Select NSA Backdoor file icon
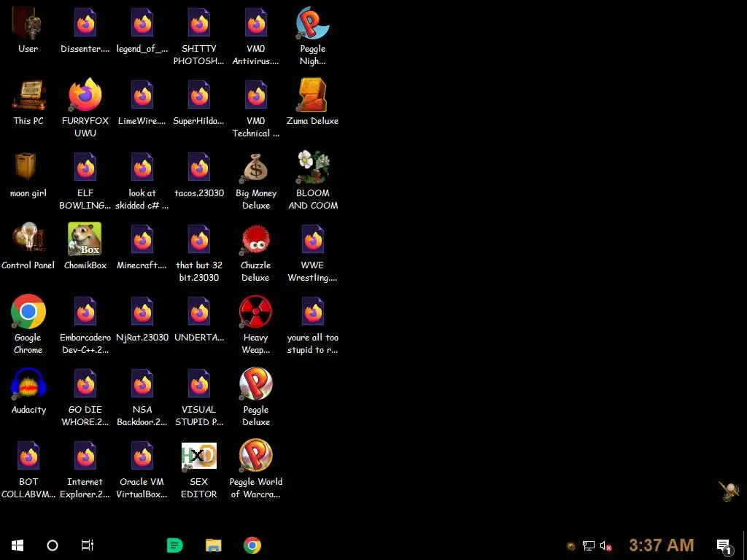Image resolution: width=747 pixels, height=560 pixels. point(142,384)
